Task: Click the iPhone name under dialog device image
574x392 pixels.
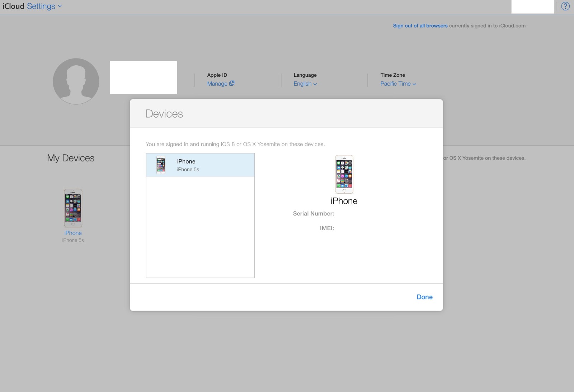Action: point(344,201)
